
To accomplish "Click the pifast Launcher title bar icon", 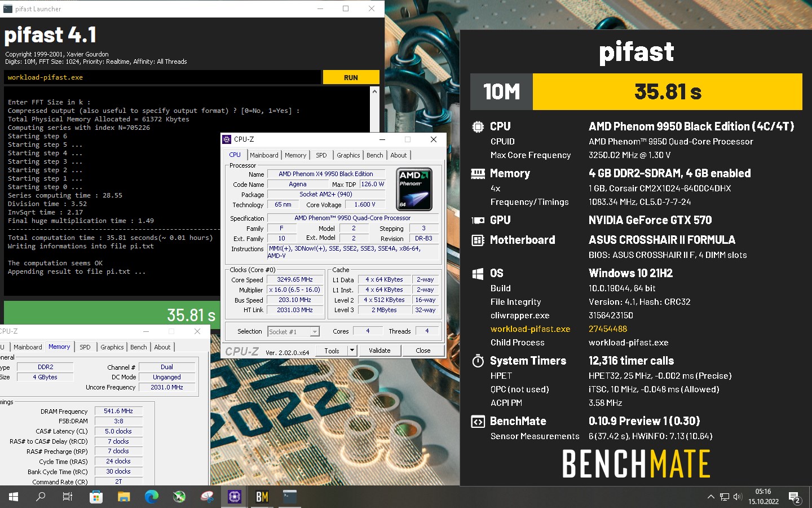I will tap(8, 8).
